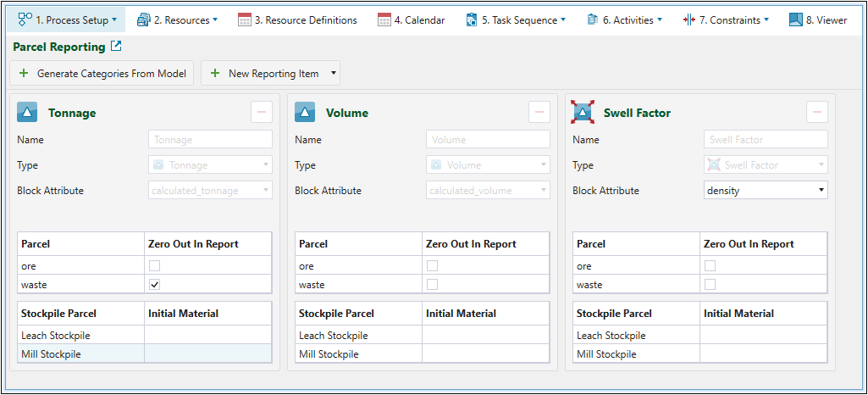Open the 7. Constraints menu

tap(726, 19)
